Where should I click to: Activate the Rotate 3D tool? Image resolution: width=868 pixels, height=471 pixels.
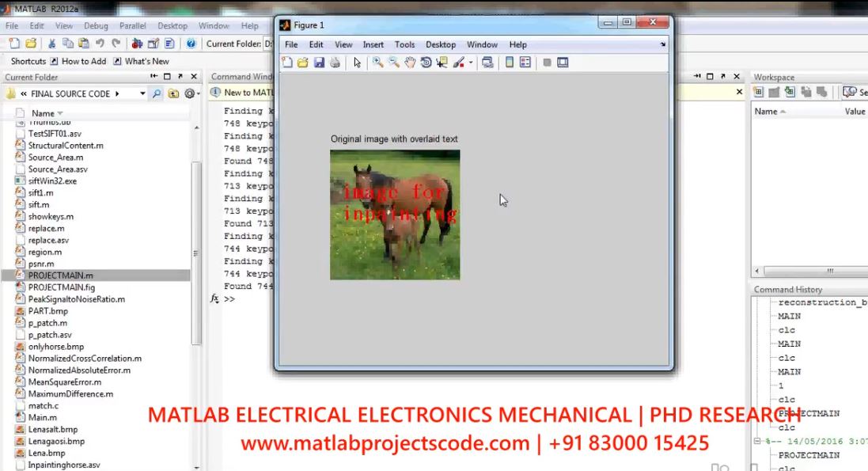point(426,63)
